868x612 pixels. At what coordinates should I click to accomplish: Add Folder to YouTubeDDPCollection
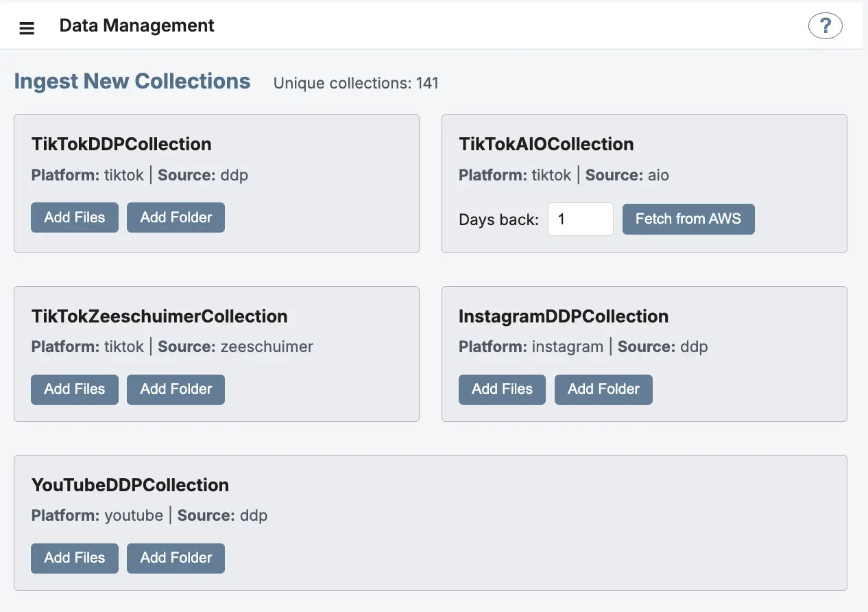(176, 558)
